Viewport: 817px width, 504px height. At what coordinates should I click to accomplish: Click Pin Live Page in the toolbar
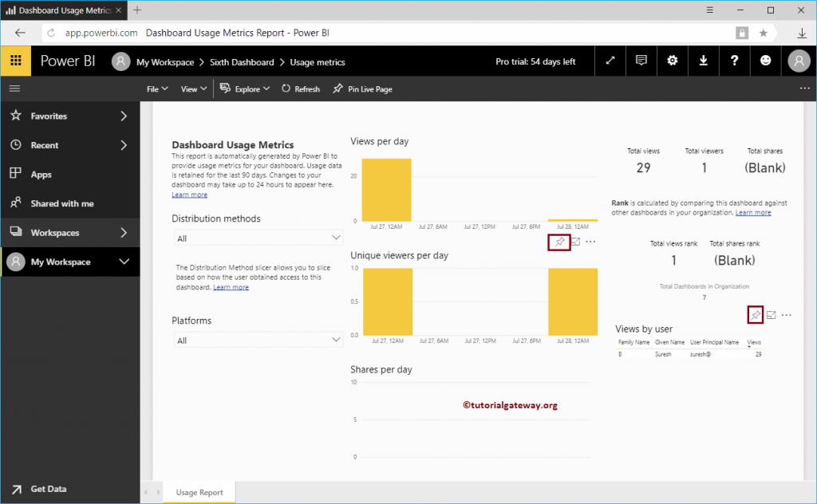[362, 89]
